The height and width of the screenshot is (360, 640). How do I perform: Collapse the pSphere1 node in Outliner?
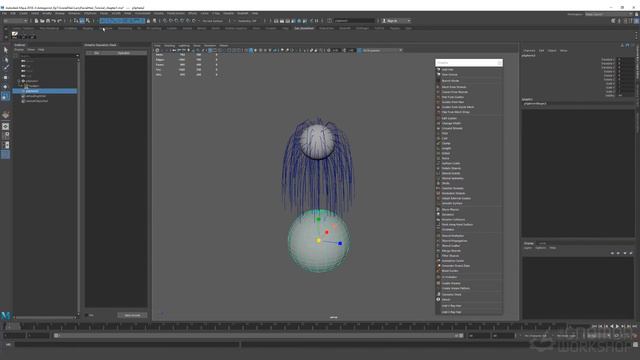(18, 81)
